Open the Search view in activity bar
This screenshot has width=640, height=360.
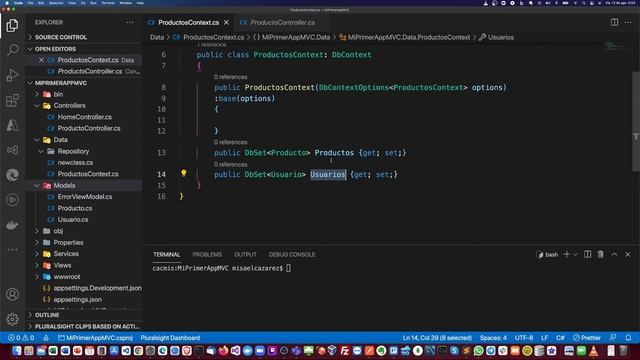12,50
